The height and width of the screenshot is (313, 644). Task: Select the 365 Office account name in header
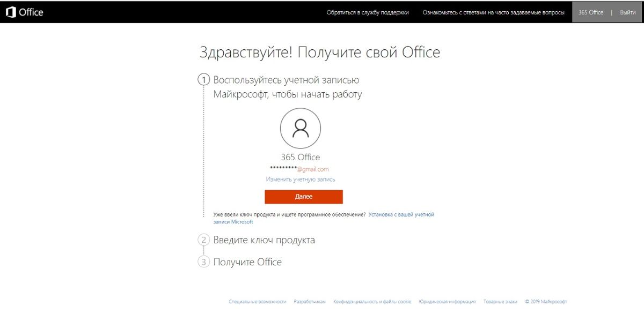pos(591,12)
